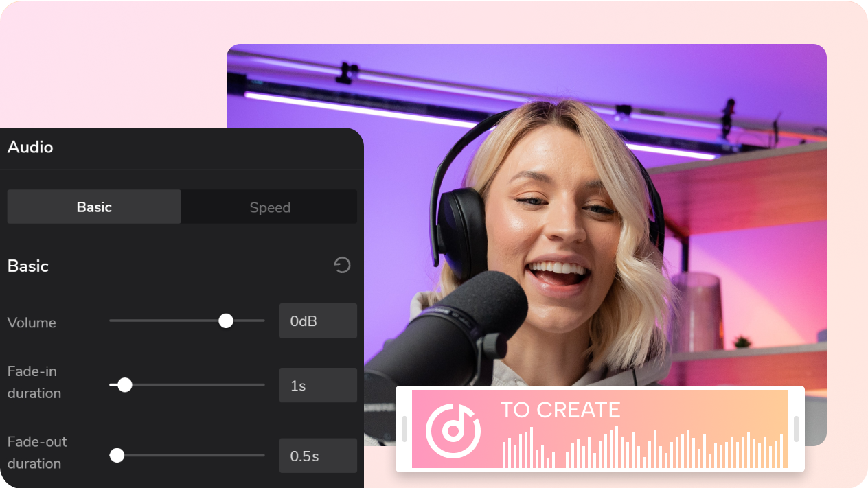Image resolution: width=868 pixels, height=488 pixels.
Task: Click the Fade-in duration label
Action: 34,382
